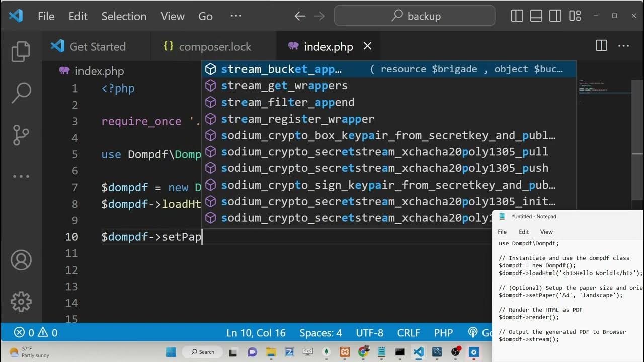Switch to the composer.lock tab
This screenshot has height=362, width=644.
tap(214, 47)
